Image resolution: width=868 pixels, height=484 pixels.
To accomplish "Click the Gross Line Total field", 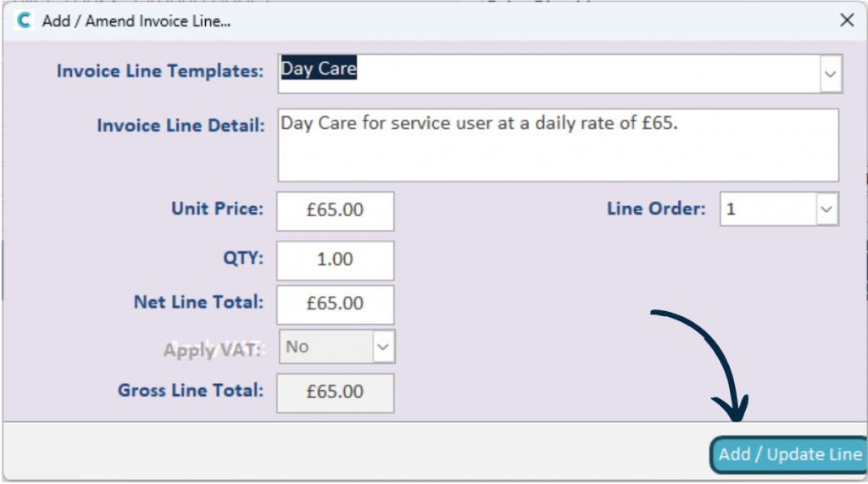I will [336, 393].
